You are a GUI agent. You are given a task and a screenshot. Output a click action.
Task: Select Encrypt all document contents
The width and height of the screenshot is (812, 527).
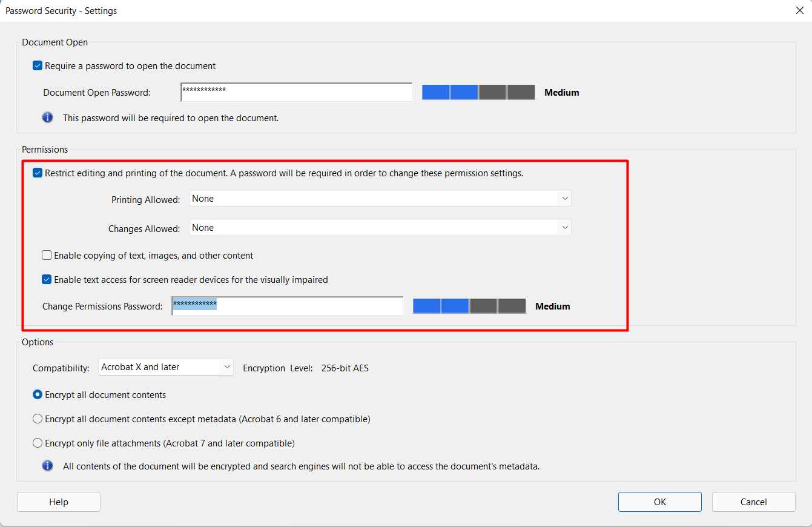[x=38, y=394]
